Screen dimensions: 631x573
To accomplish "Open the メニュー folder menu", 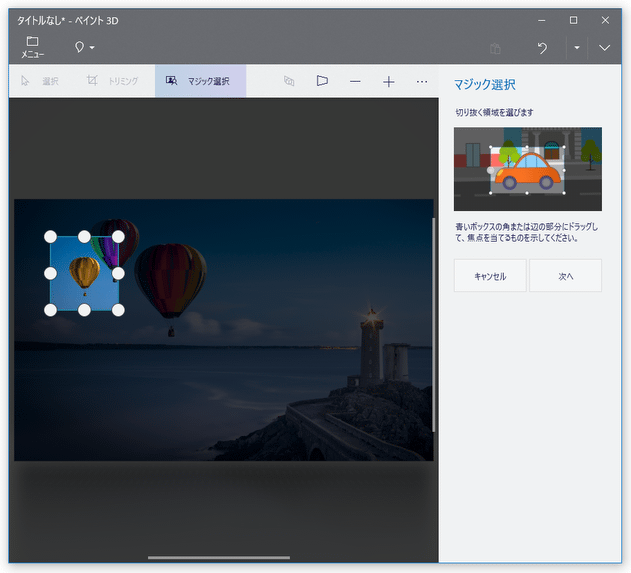I will coord(33,47).
